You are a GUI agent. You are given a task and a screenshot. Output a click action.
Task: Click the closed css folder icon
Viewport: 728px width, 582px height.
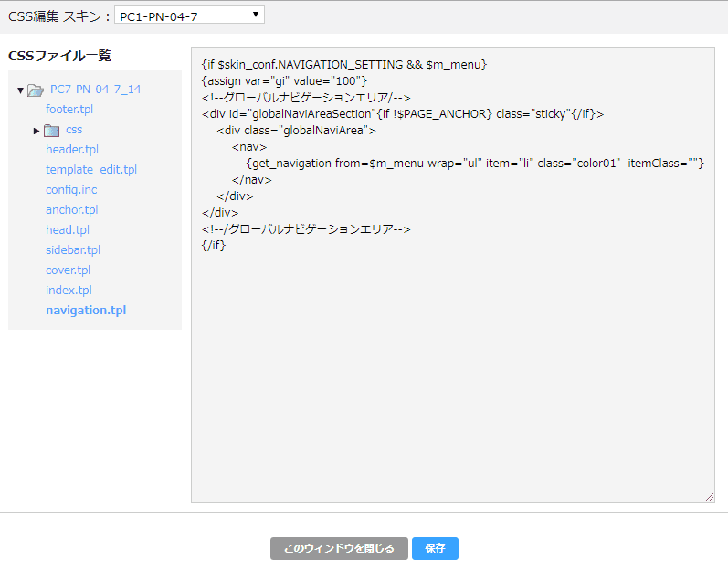(51, 131)
